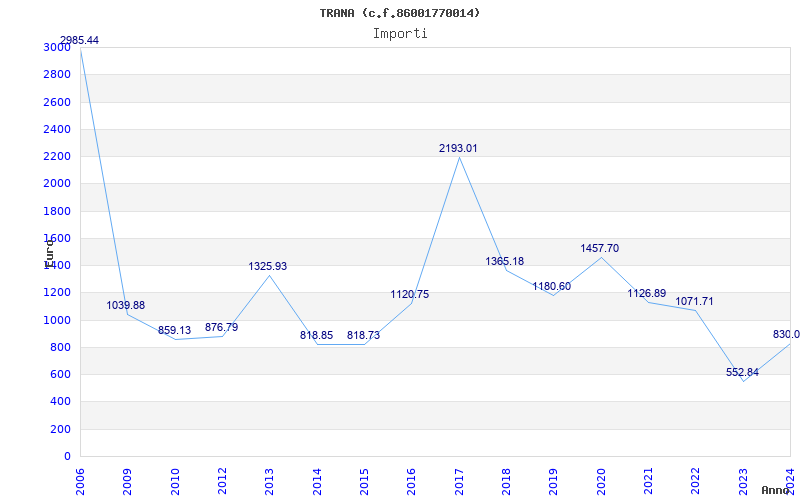Image resolution: width=800 pixels, height=500 pixels.
Task: Click the 876.79 data label
Action: point(221,327)
